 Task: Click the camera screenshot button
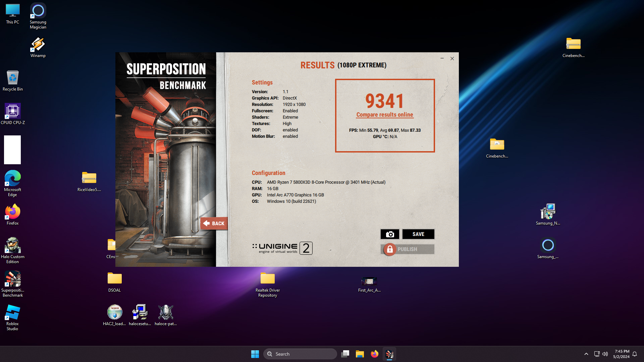390,234
